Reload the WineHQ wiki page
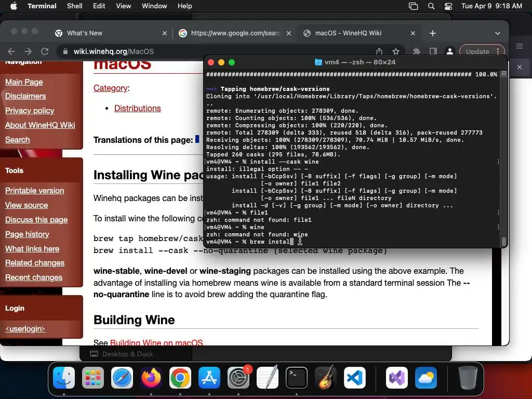This screenshot has height=399, width=532. tap(45, 51)
